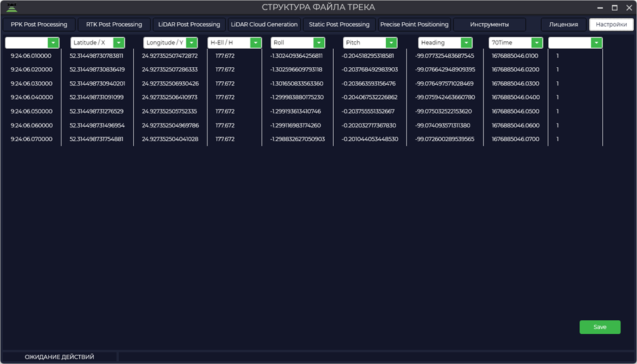Switch to RTK Post Processing tab
Viewport: 637px width, 364px height.
pos(114,24)
